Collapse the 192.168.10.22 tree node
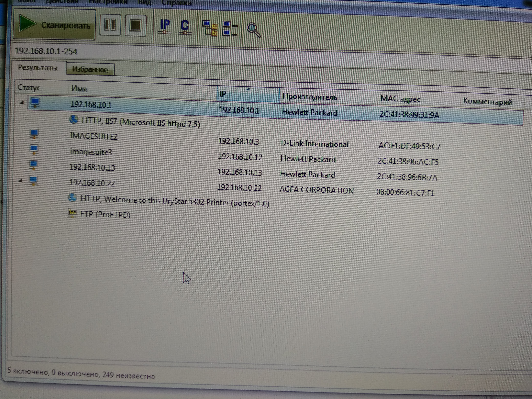The height and width of the screenshot is (399, 532). coord(20,180)
